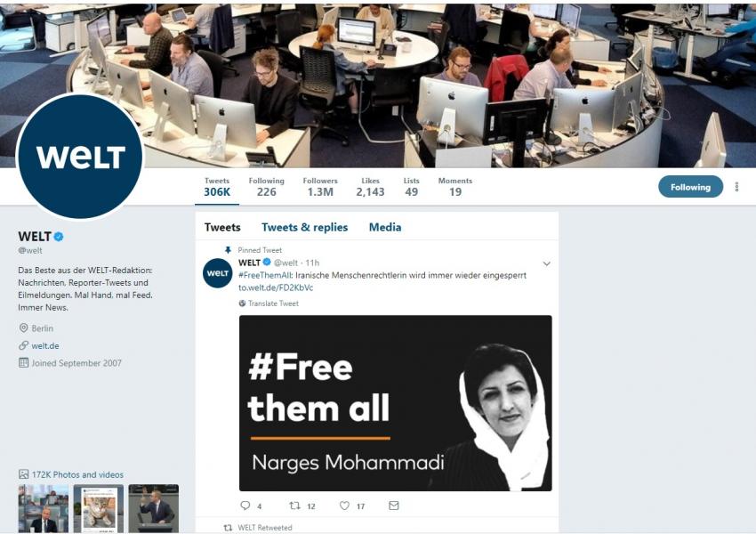Click the blue verified badge beside WELT name

pos(59,237)
